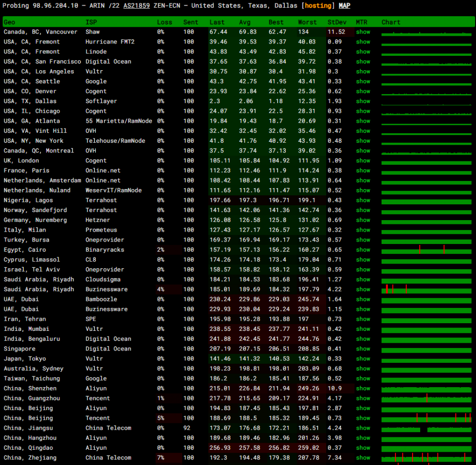Click show in the France, Paris row
The height and width of the screenshot is (465, 476).
pos(363,170)
